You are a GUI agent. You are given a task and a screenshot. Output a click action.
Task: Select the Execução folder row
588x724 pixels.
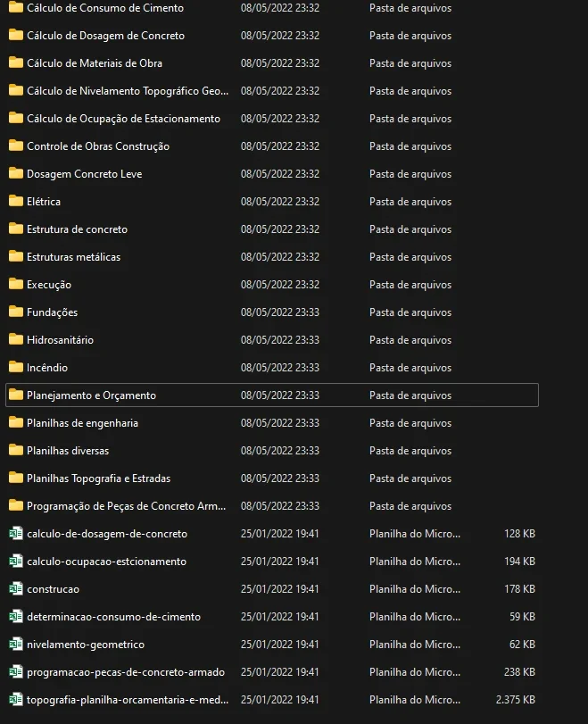coord(272,285)
